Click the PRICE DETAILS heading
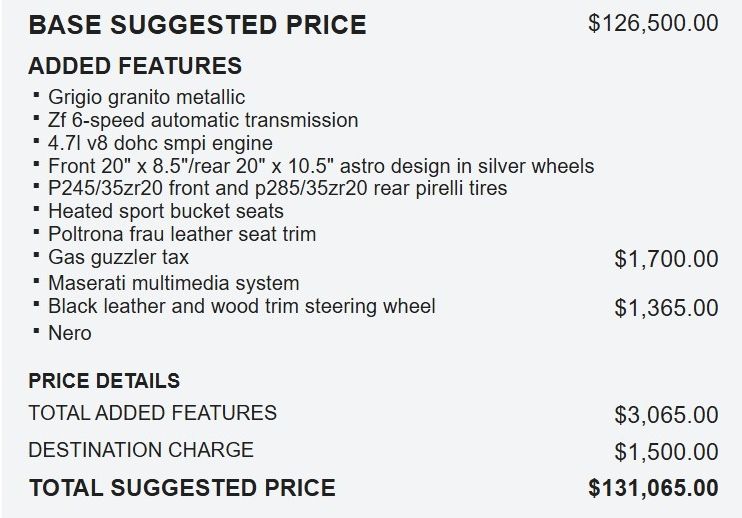The width and height of the screenshot is (742, 518). coord(104,381)
